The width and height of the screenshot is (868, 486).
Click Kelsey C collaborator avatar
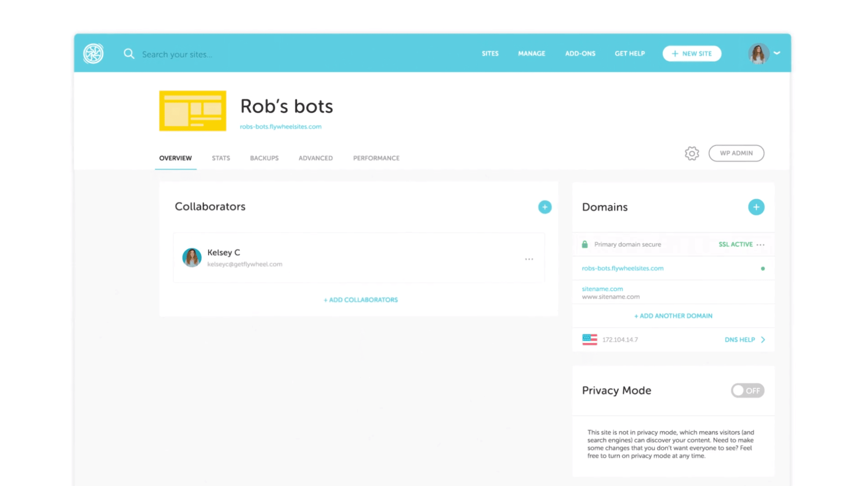(x=192, y=258)
